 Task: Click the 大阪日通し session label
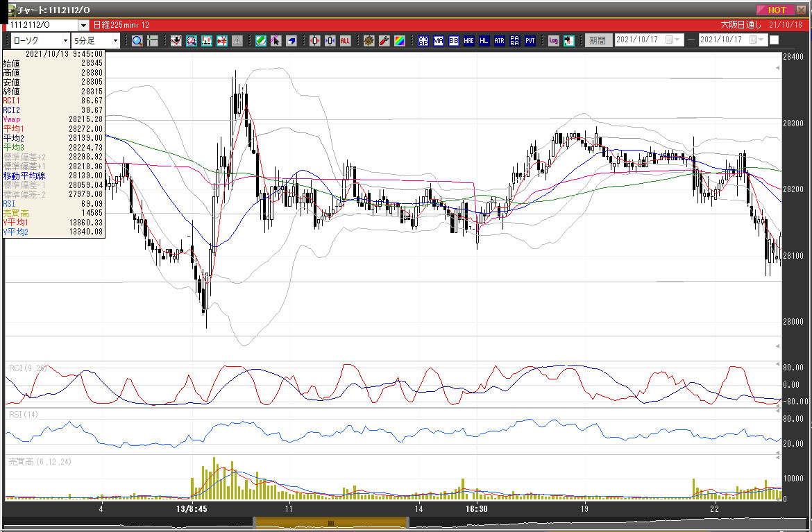tap(741, 25)
